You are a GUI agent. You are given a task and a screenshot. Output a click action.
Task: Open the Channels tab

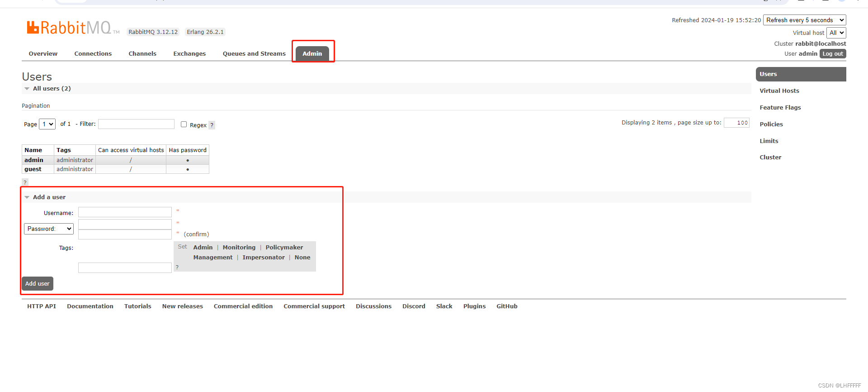[142, 53]
